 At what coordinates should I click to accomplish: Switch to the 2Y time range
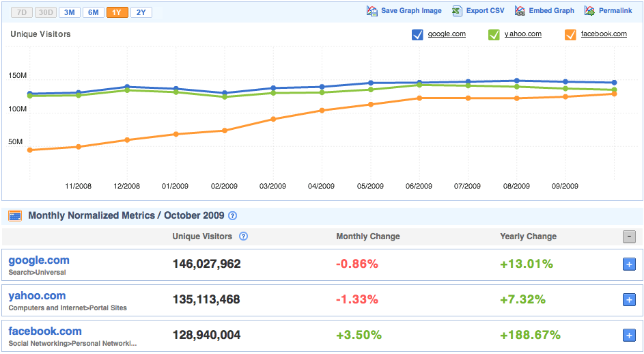point(141,12)
